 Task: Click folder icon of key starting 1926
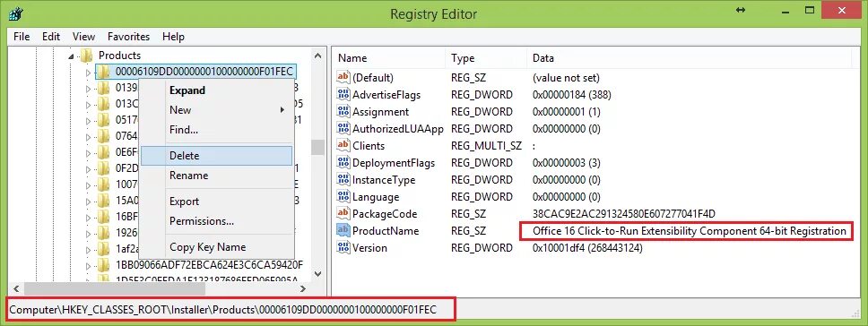(103, 232)
